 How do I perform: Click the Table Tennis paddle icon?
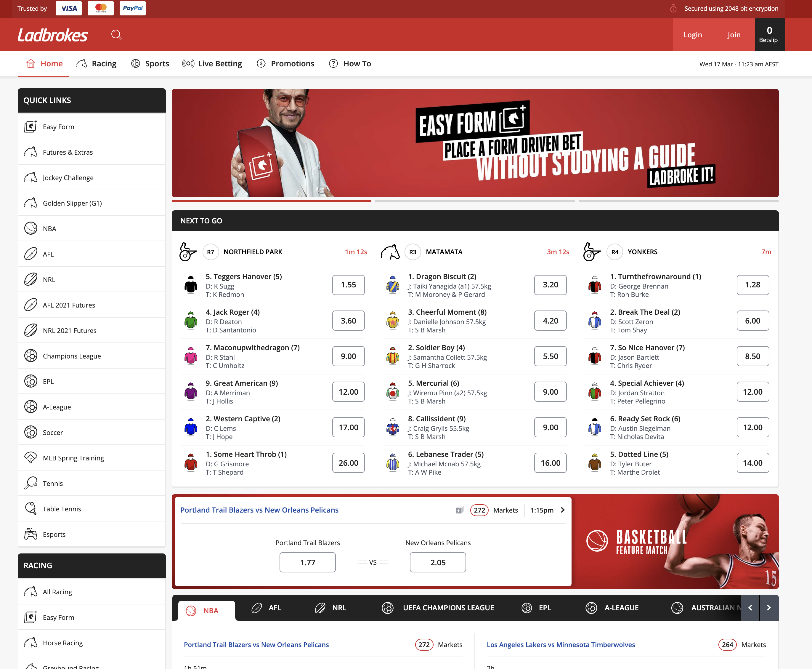pos(31,509)
